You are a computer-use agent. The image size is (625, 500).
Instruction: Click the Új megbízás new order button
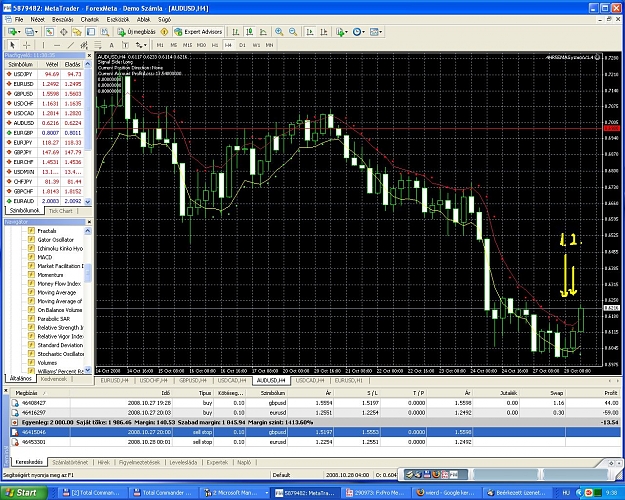tap(136, 32)
